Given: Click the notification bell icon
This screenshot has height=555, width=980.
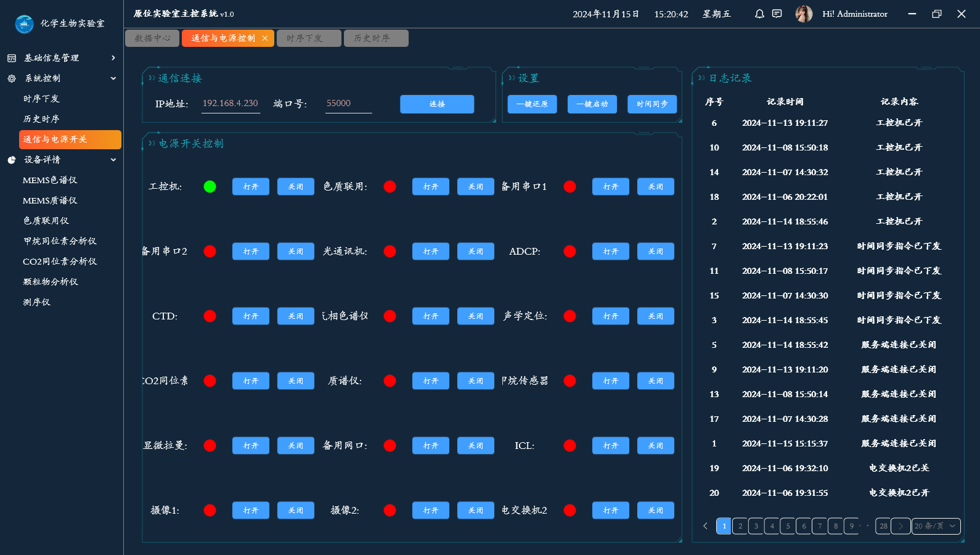Looking at the screenshot, I should [x=759, y=14].
